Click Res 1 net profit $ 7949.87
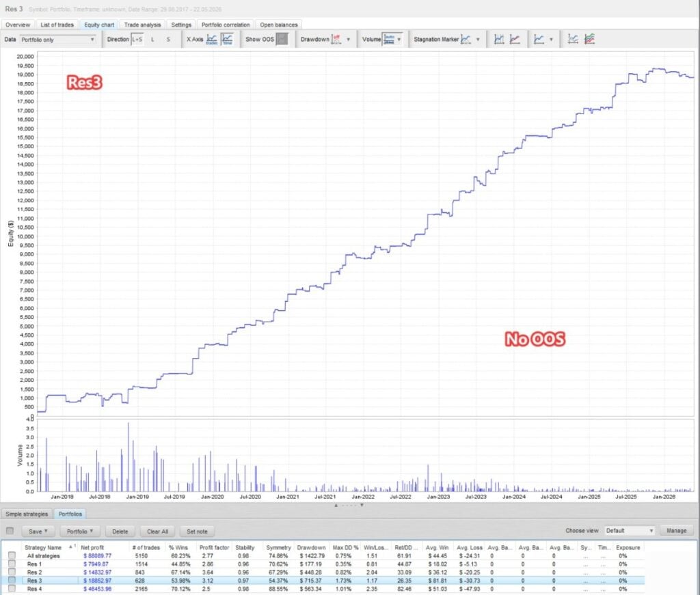 [x=96, y=564]
